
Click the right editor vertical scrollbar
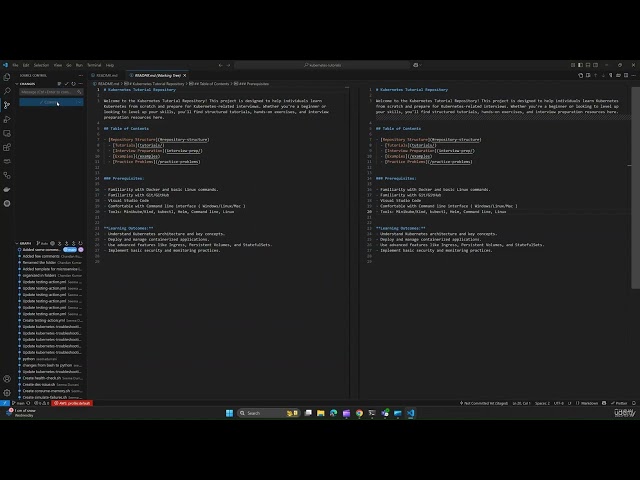[636, 188]
